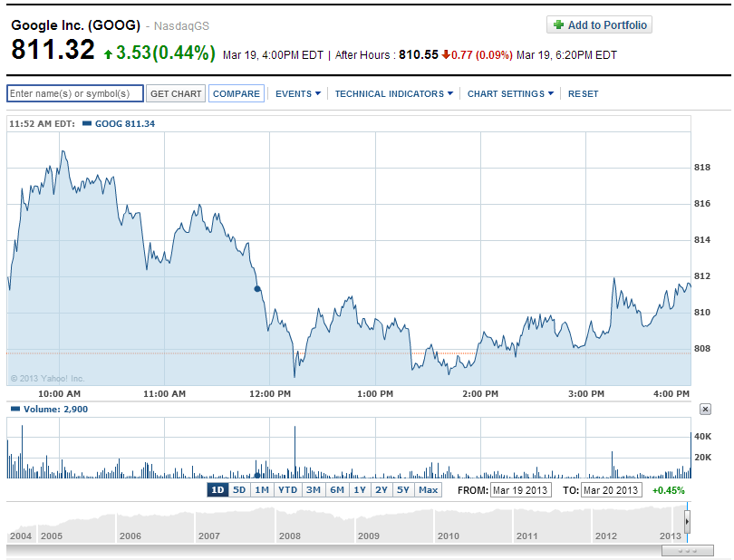Open the Events dropdown menu
The height and width of the screenshot is (560, 734).
coord(298,93)
